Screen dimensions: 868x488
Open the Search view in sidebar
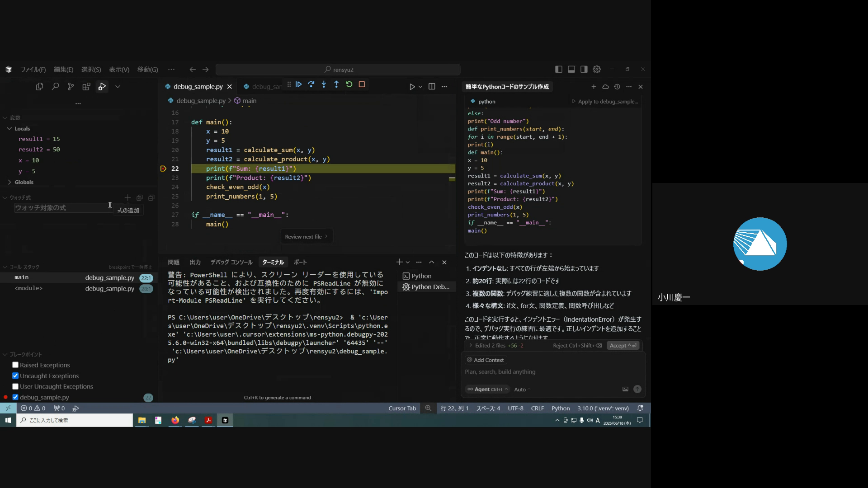click(x=55, y=86)
